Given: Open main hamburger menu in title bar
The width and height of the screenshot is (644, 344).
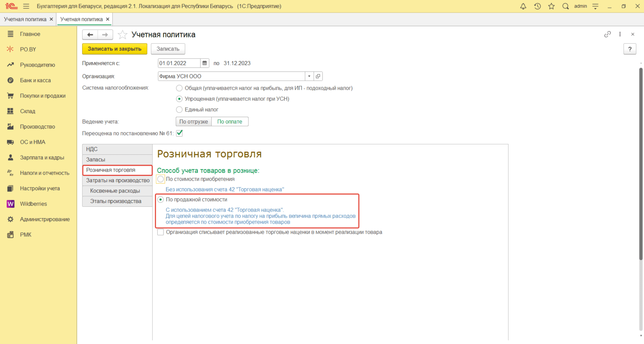Looking at the screenshot, I should 26,6.
